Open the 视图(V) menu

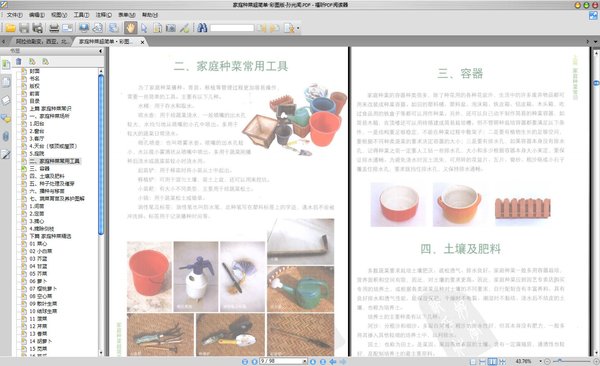click(59, 15)
